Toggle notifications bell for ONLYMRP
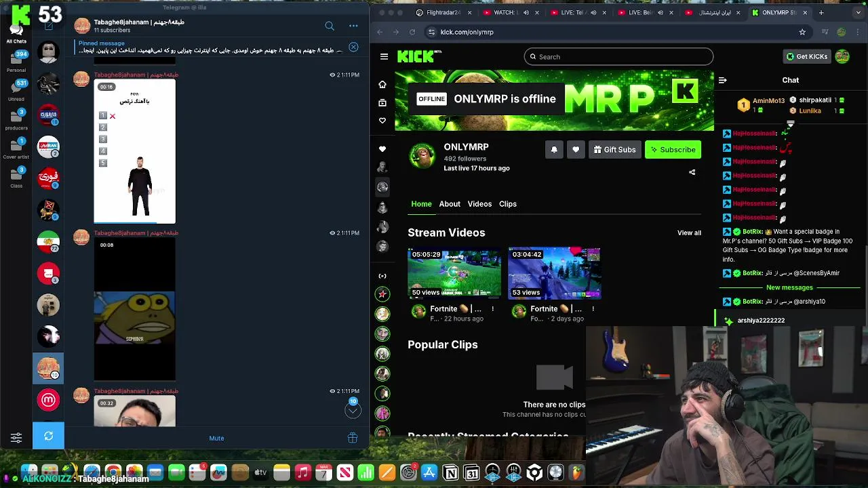The image size is (868, 488). click(x=554, y=150)
